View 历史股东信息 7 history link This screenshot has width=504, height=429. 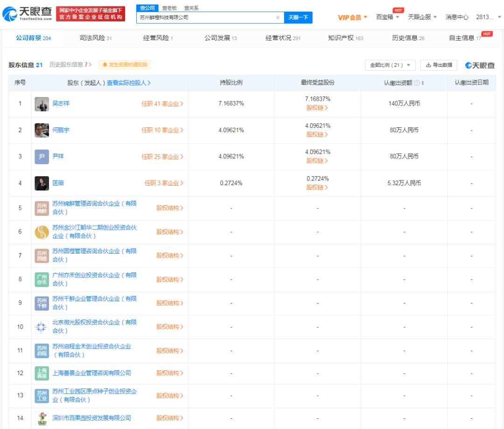click(x=70, y=65)
